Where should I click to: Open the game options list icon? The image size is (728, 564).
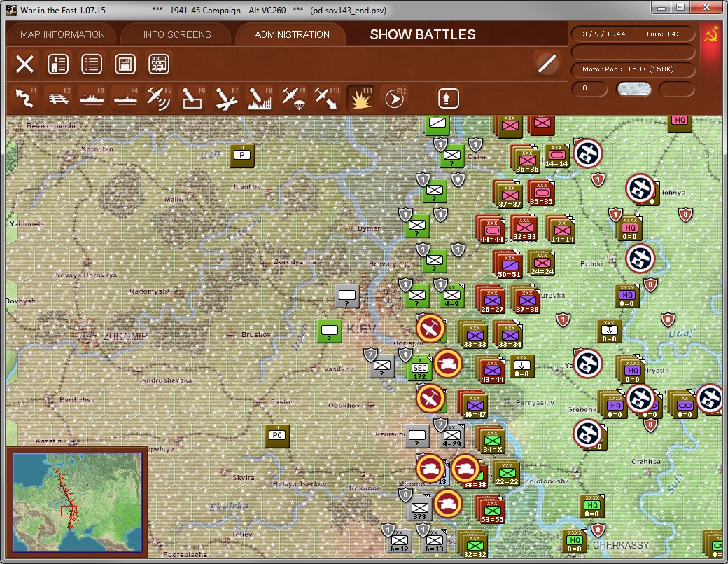click(x=92, y=64)
